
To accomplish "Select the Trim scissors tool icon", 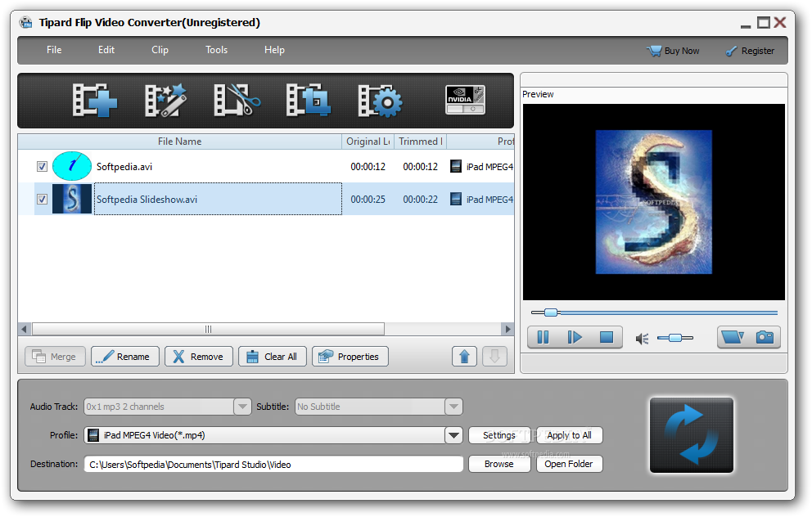I will [x=237, y=101].
